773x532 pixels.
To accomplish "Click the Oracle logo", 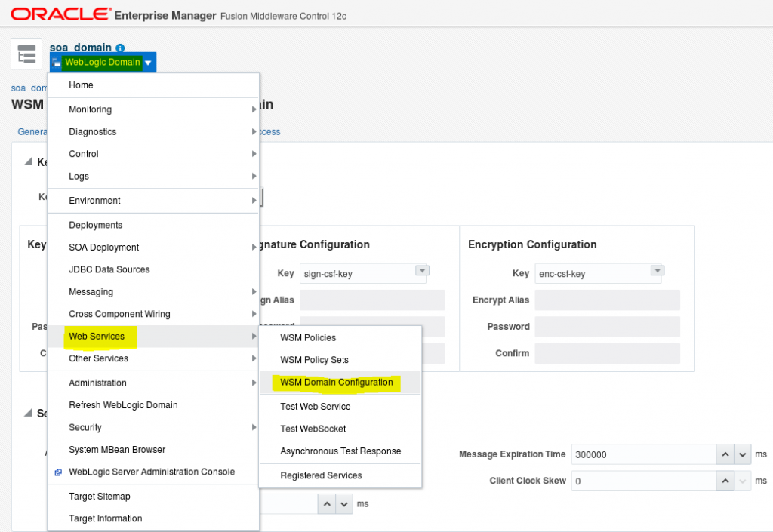I will point(61,14).
